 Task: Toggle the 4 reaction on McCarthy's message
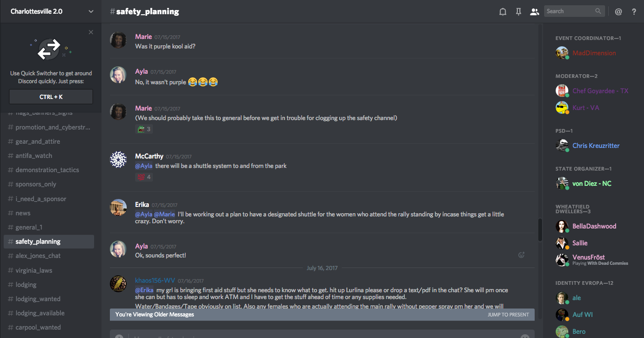144,177
